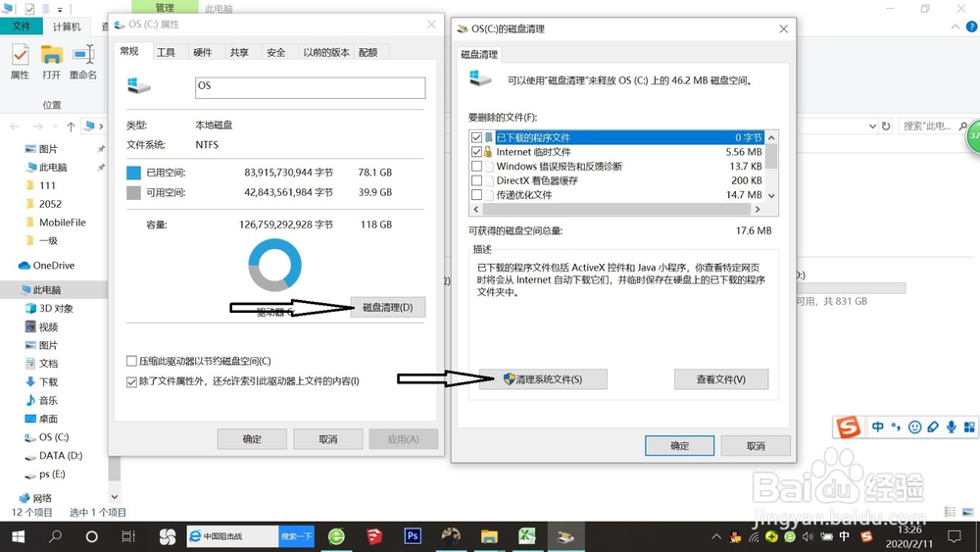Click the Sogou microphone voice icon

[951, 427]
